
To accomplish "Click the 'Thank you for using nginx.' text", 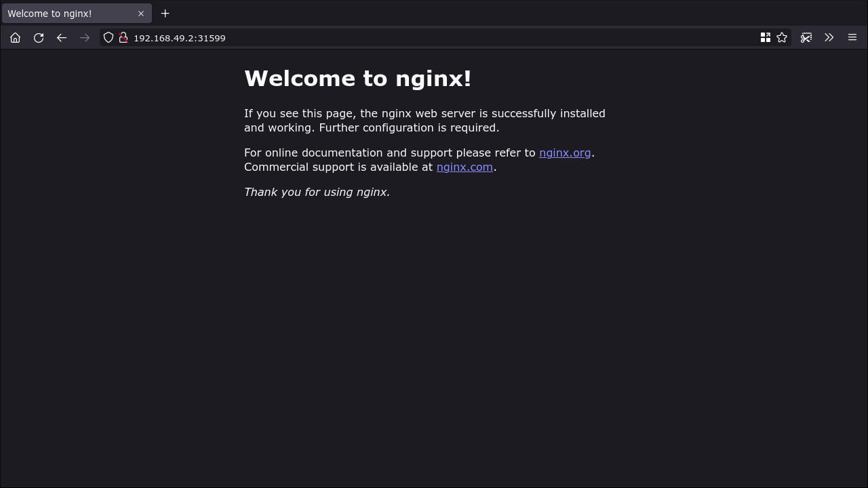I will [317, 192].
